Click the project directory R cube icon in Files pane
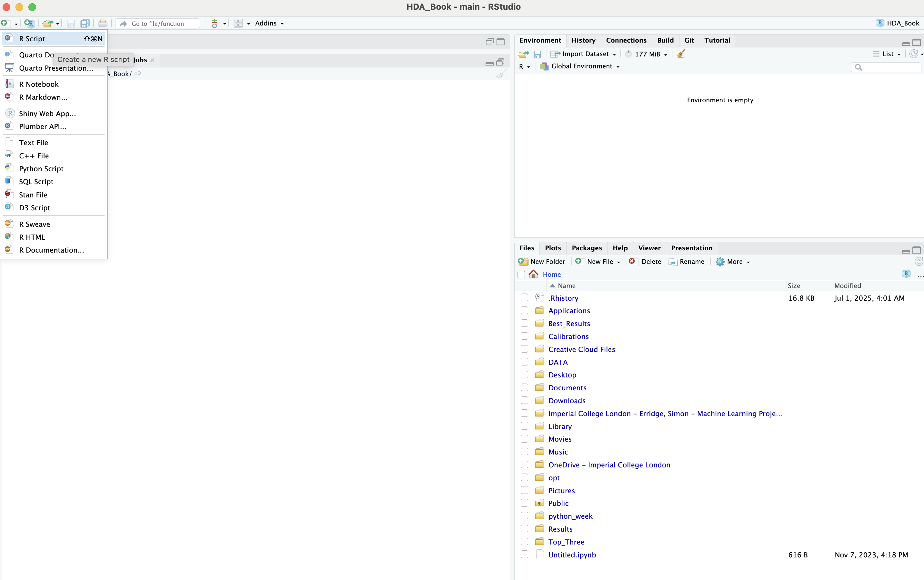Viewport: 924px width, 580px height. tap(906, 274)
